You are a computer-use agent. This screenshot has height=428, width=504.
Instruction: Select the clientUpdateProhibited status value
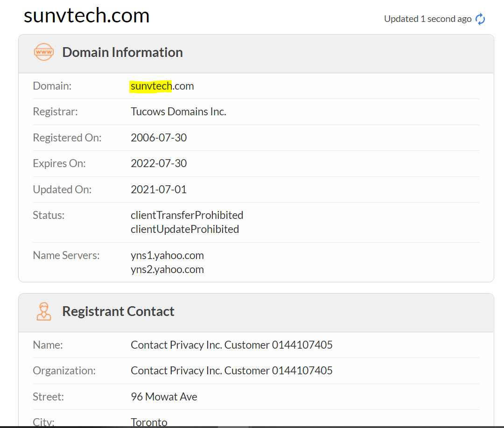pos(185,229)
